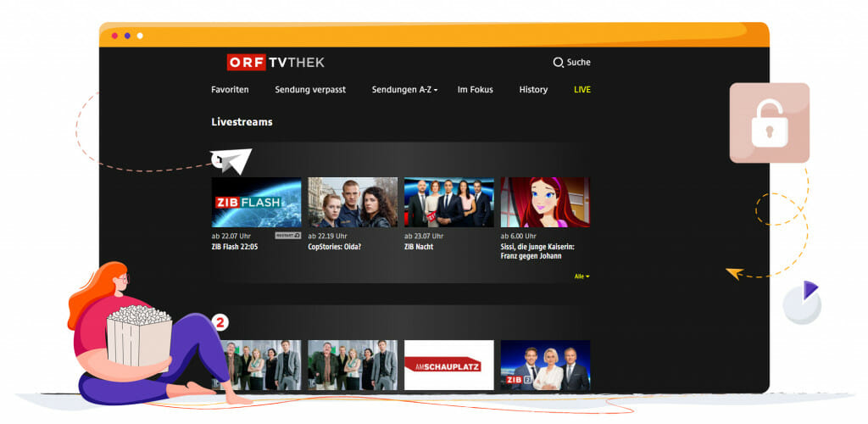Click the title 'CopStories: Oida?'
The image size is (868, 424).
point(334,247)
